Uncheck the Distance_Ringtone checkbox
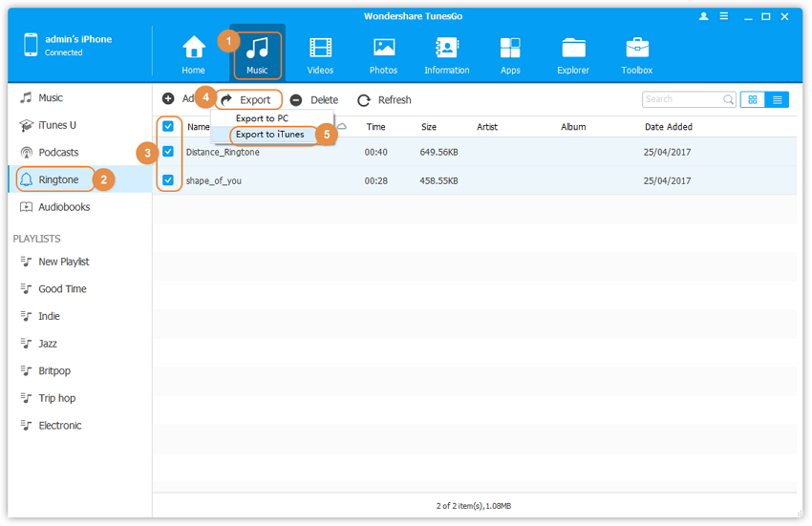This screenshot has width=812, height=526. tap(168, 152)
